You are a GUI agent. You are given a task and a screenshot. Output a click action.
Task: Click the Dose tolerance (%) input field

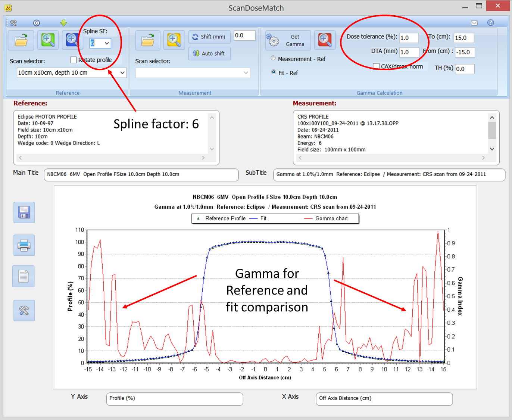pos(408,38)
